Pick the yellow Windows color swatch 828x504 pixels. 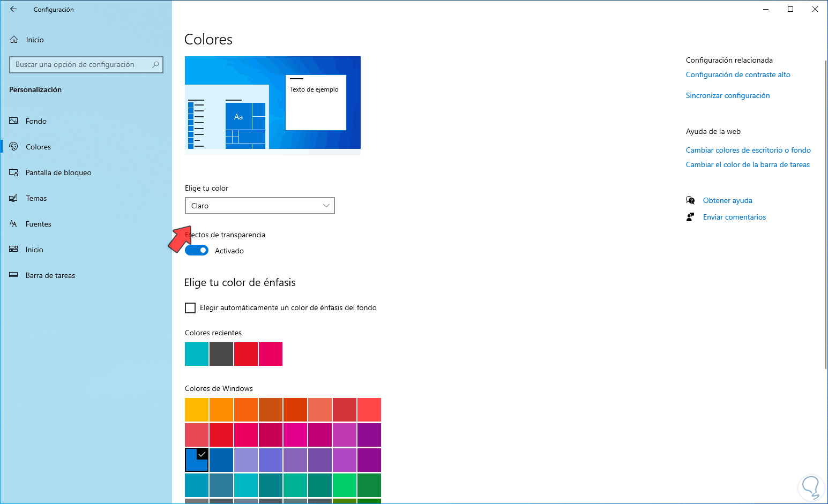click(197, 410)
